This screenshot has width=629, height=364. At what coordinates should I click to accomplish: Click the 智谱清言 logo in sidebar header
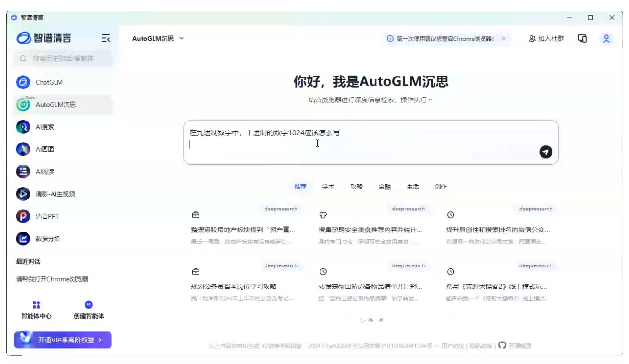[44, 38]
